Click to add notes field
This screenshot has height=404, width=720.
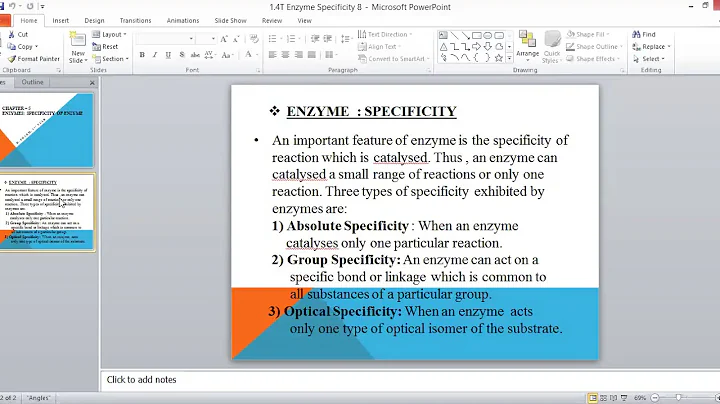410,380
